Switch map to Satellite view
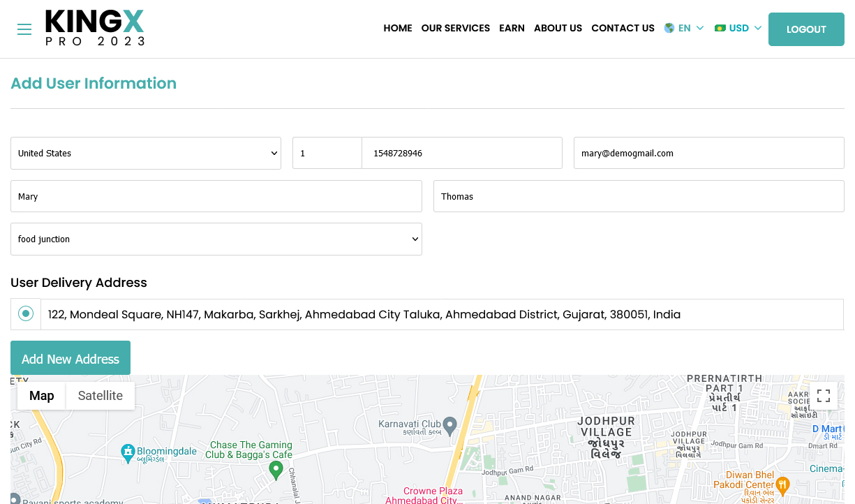The width and height of the screenshot is (855, 504). [100, 396]
